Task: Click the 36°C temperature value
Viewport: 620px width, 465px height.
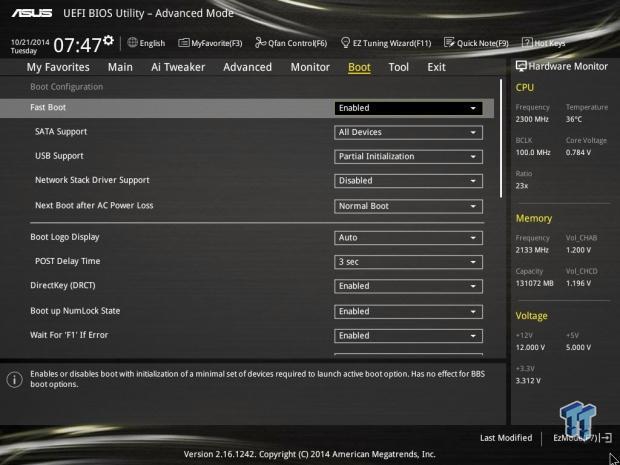Action: click(x=574, y=119)
